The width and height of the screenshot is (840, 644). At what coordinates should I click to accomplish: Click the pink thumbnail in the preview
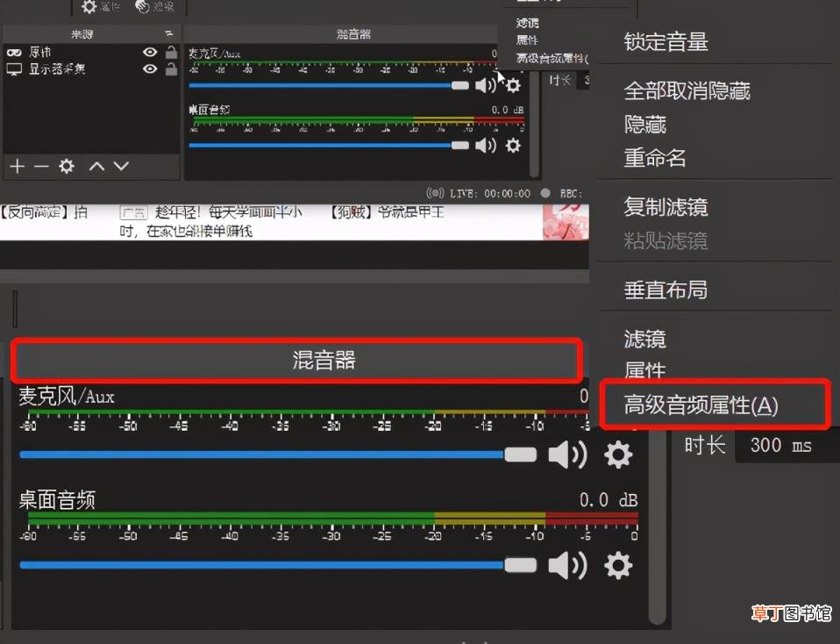(x=566, y=222)
